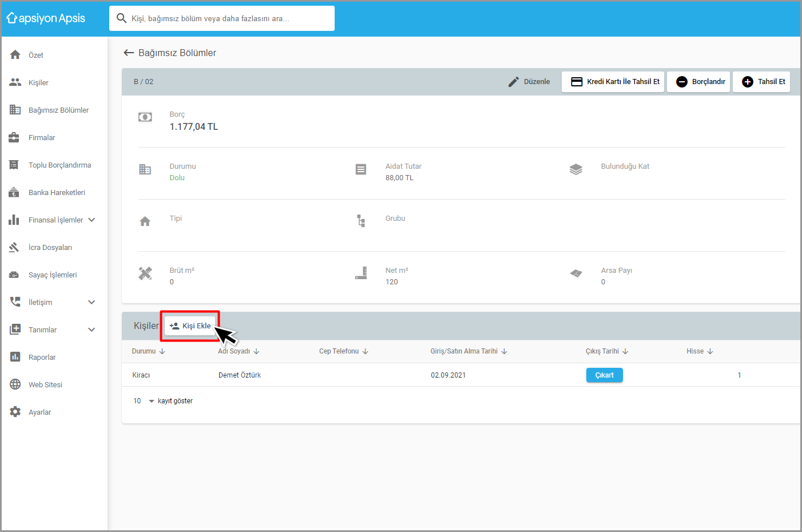Click the Borçlandır button
Viewport: 802px width, 532px height.
(698, 82)
